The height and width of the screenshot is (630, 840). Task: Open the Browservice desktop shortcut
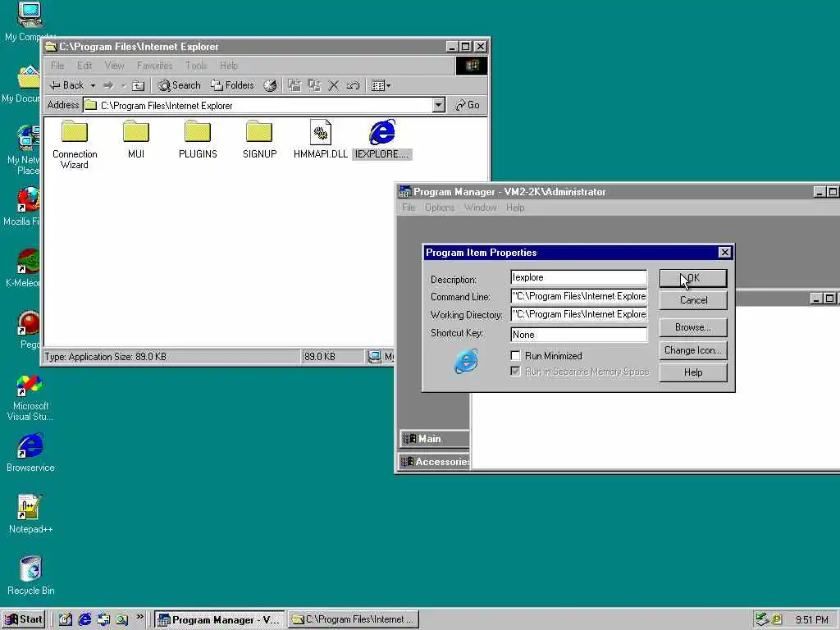30,453
